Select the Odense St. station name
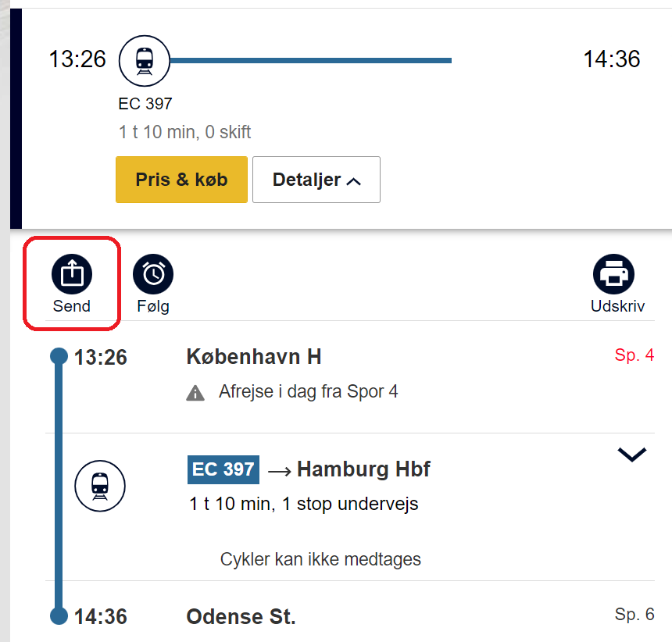This screenshot has height=642, width=672. [x=241, y=616]
